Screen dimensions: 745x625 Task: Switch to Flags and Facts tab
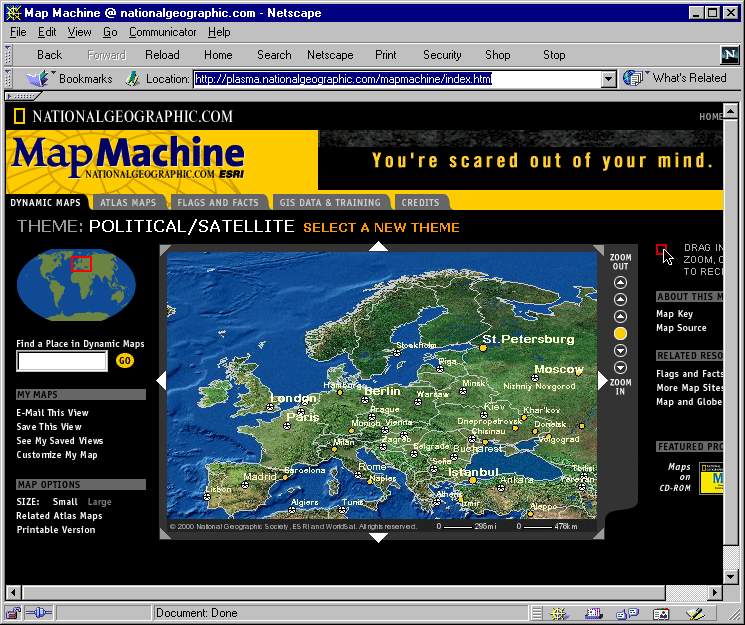(x=217, y=203)
